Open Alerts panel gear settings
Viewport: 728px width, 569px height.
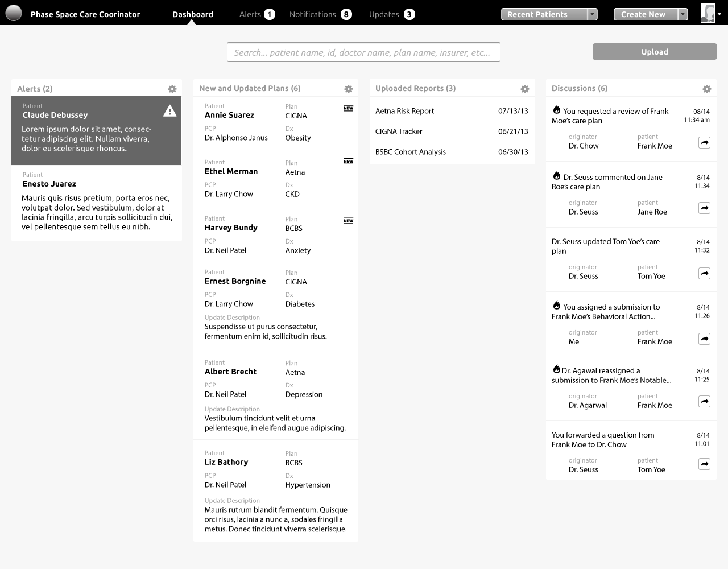click(x=172, y=89)
